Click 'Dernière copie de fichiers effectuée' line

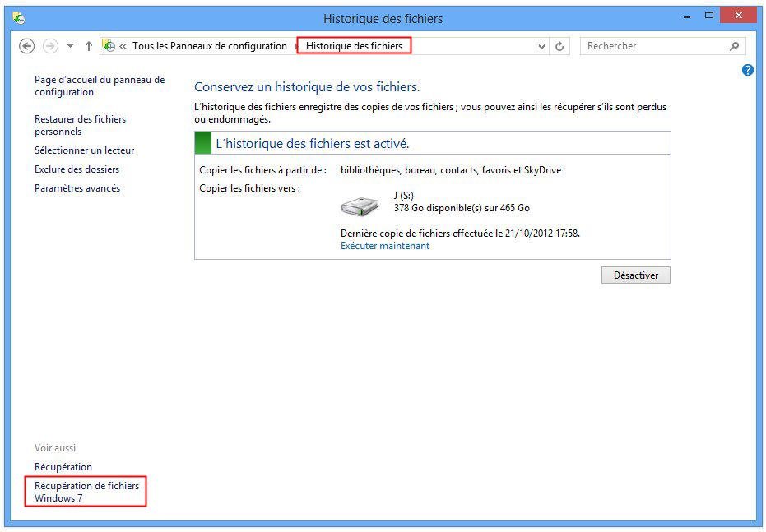click(460, 234)
